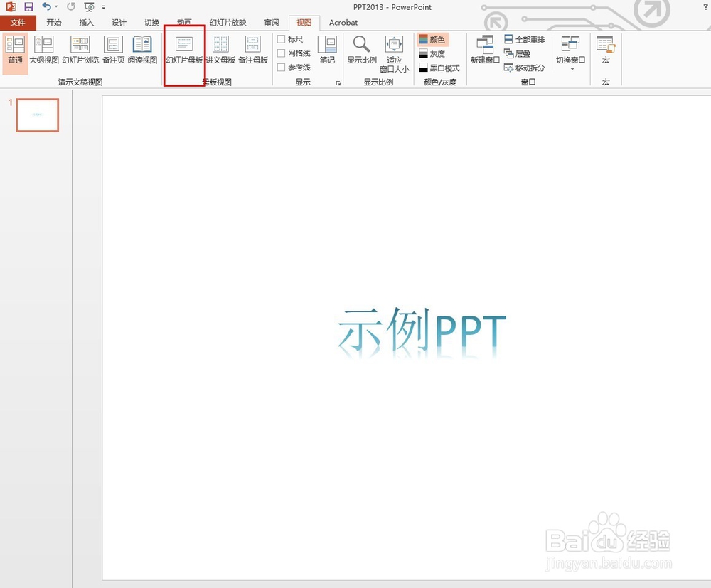Switch to the Insert (插入) tab
This screenshot has height=588, width=711.
click(86, 23)
